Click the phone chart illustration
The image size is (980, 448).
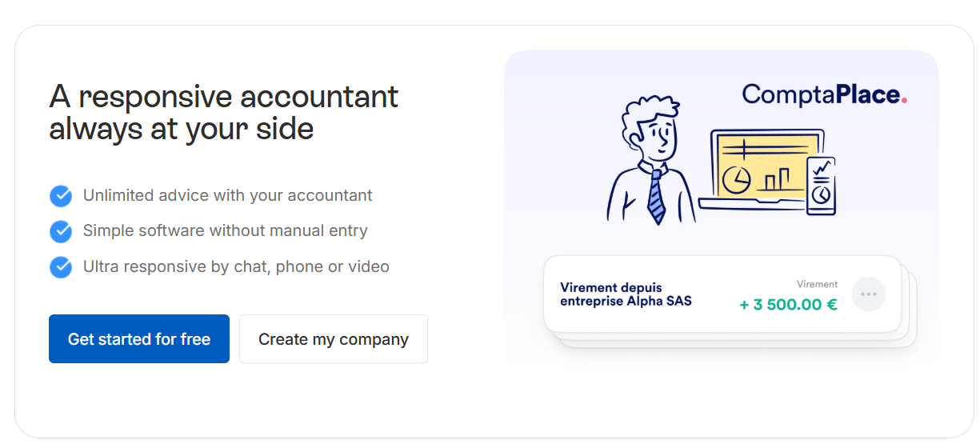pos(821,186)
